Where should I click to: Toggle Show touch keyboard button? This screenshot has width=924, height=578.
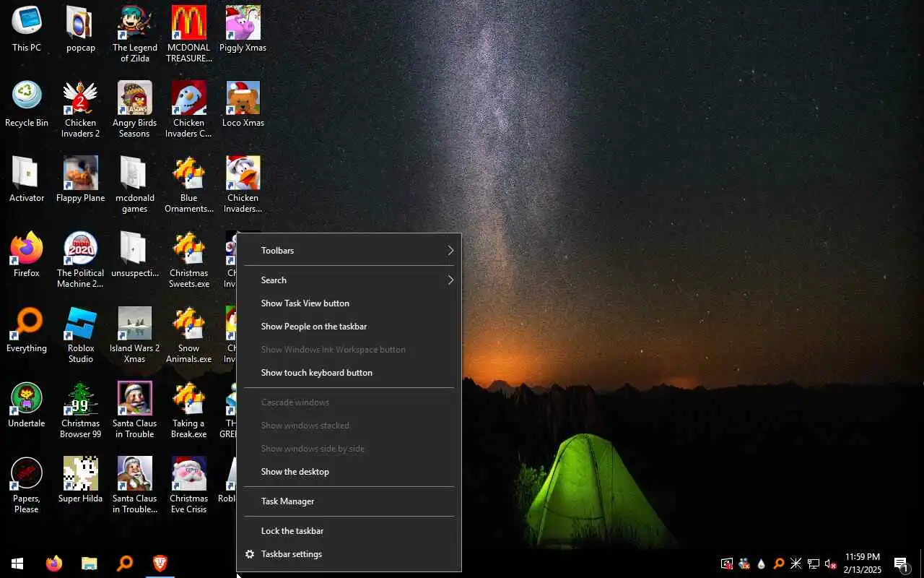click(x=349, y=373)
